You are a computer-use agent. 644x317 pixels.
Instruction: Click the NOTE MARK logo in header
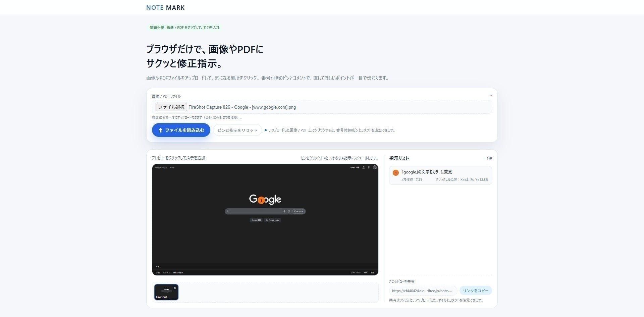click(165, 7)
